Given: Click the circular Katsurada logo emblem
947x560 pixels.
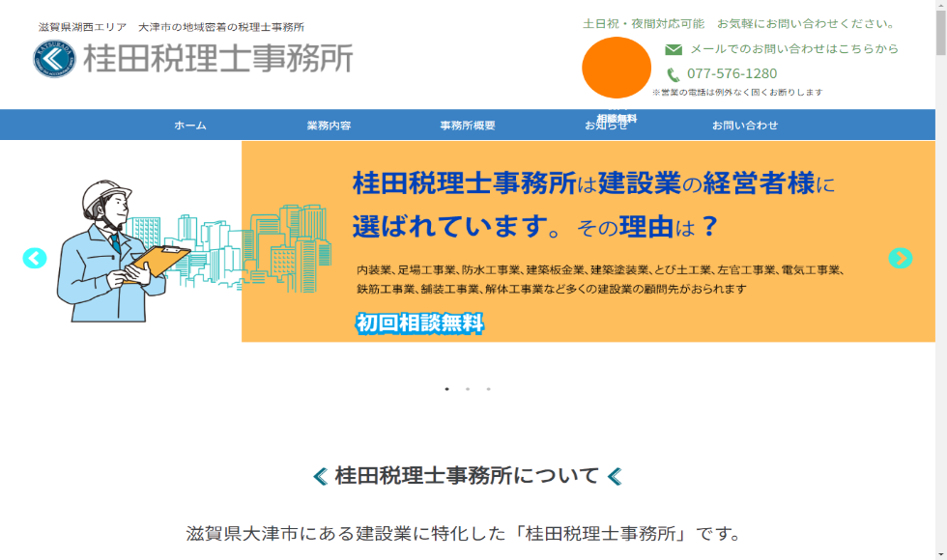Looking at the screenshot, I should tap(54, 59).
